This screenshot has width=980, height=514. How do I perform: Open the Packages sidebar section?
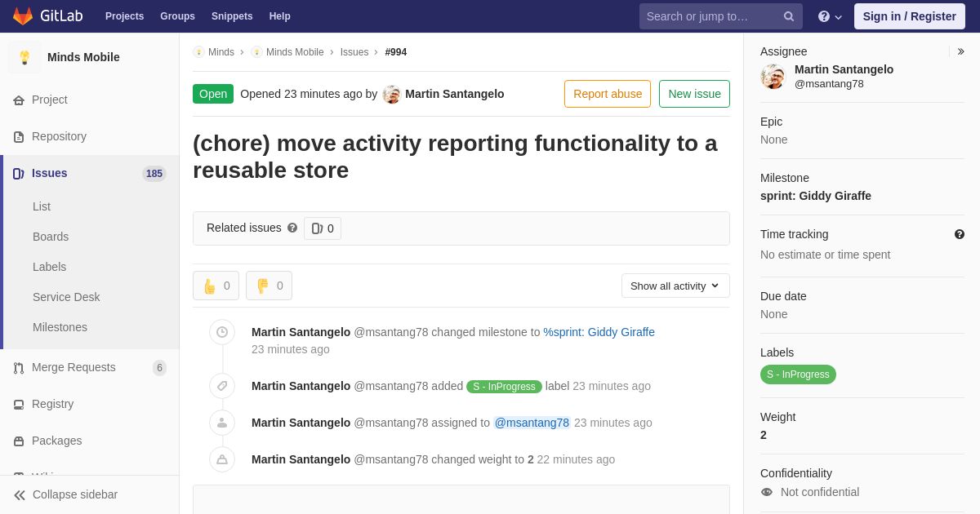pyautogui.click(x=56, y=441)
